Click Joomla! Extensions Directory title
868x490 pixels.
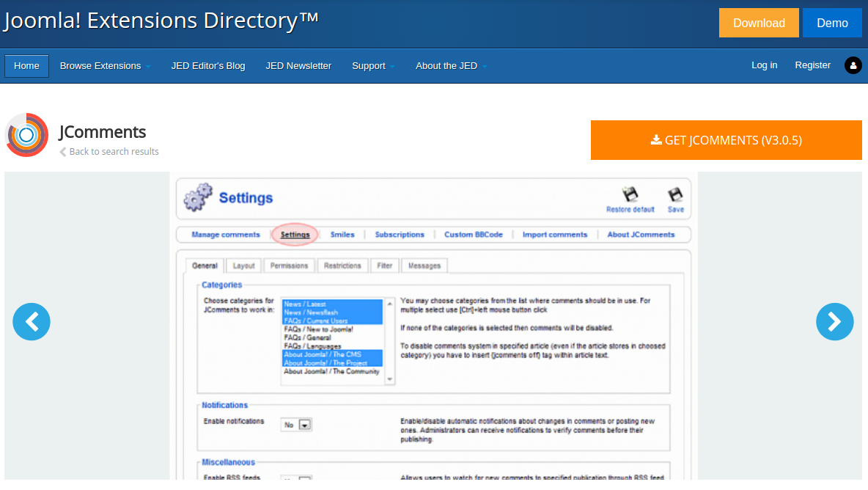(x=161, y=21)
